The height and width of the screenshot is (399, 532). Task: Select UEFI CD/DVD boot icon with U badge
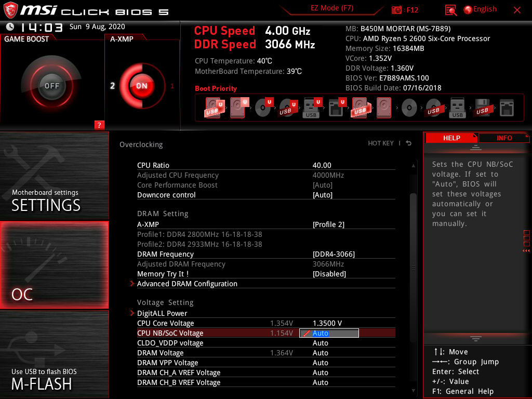pos(264,108)
